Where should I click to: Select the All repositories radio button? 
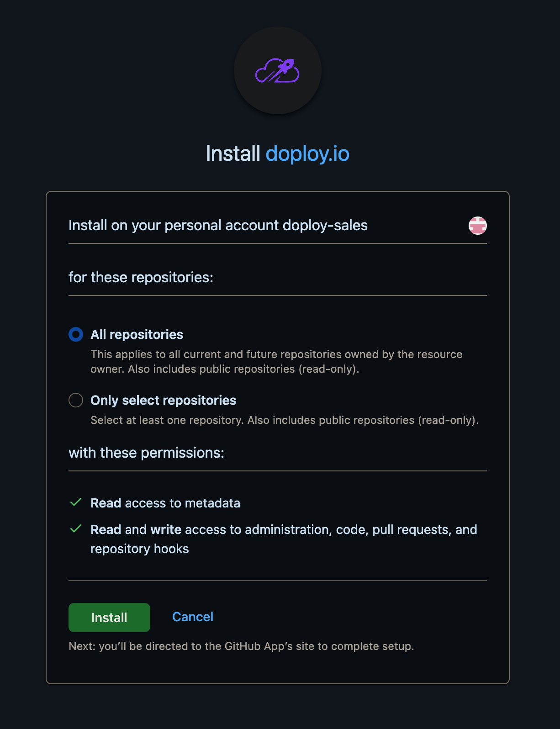coord(75,334)
